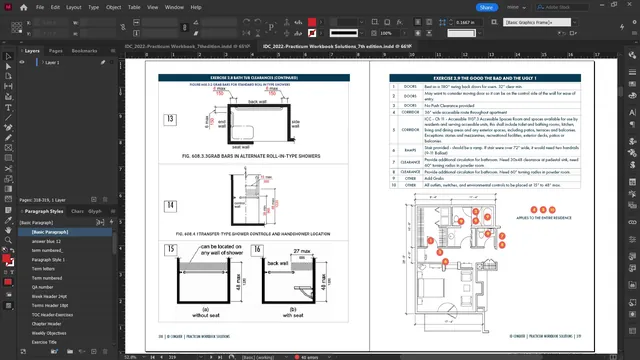The image size is (640, 360).
Task: Toggle constrain proportions for scaling
Action: 184,28
